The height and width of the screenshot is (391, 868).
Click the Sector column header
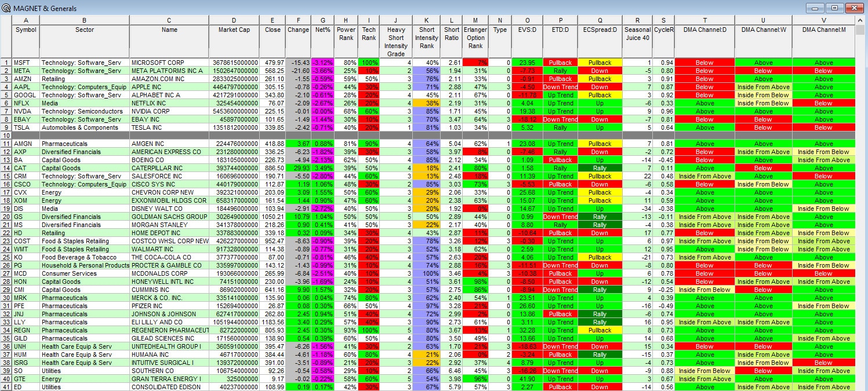point(85,41)
